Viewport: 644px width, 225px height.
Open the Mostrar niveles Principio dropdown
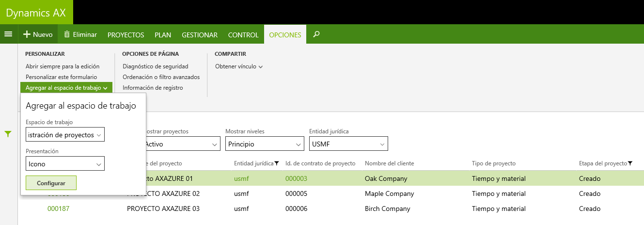265,144
